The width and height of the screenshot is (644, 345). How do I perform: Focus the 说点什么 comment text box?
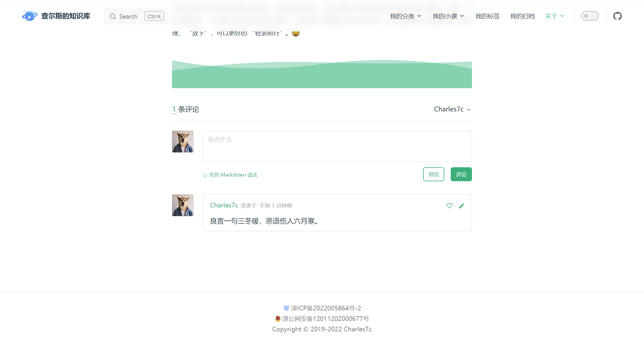[x=337, y=146]
